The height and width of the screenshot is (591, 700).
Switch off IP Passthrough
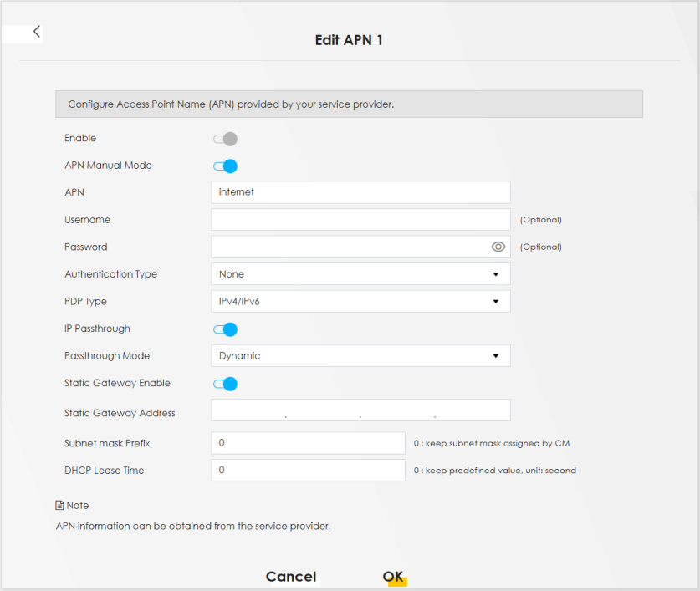coord(225,329)
